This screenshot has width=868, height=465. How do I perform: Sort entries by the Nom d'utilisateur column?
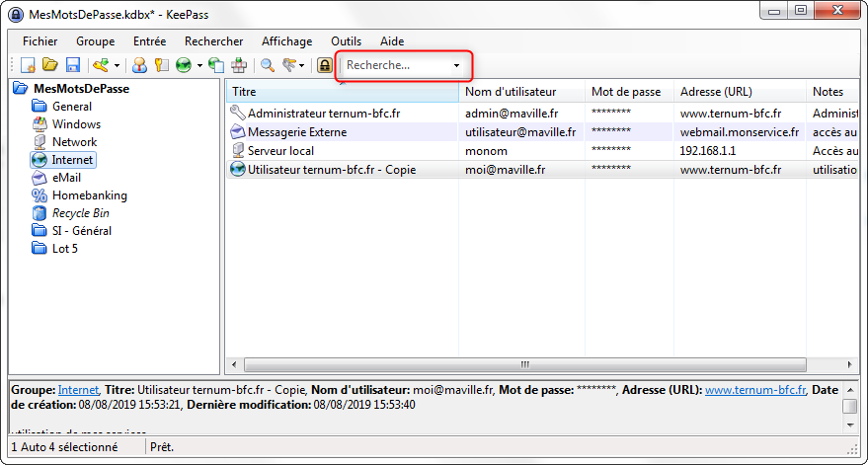(x=511, y=92)
